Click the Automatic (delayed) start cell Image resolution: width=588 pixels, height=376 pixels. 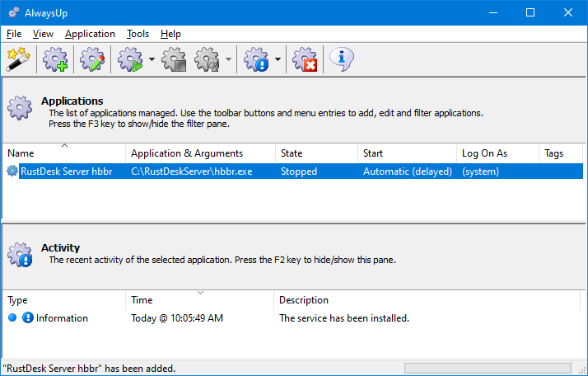click(408, 172)
